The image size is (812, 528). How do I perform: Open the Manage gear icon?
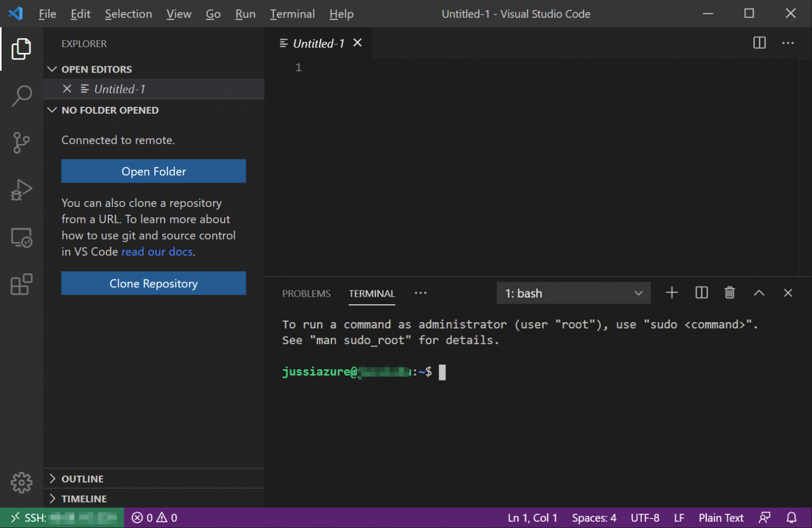click(21, 482)
